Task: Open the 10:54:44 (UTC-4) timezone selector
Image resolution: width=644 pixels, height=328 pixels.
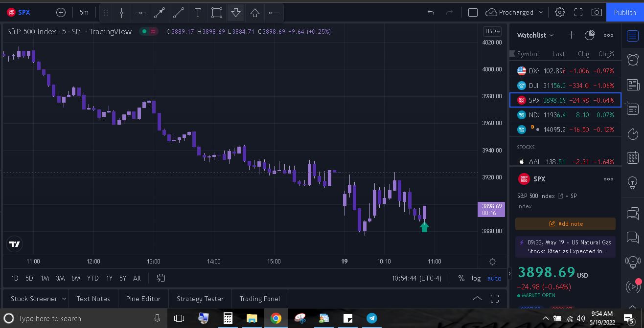Action: tap(417, 278)
